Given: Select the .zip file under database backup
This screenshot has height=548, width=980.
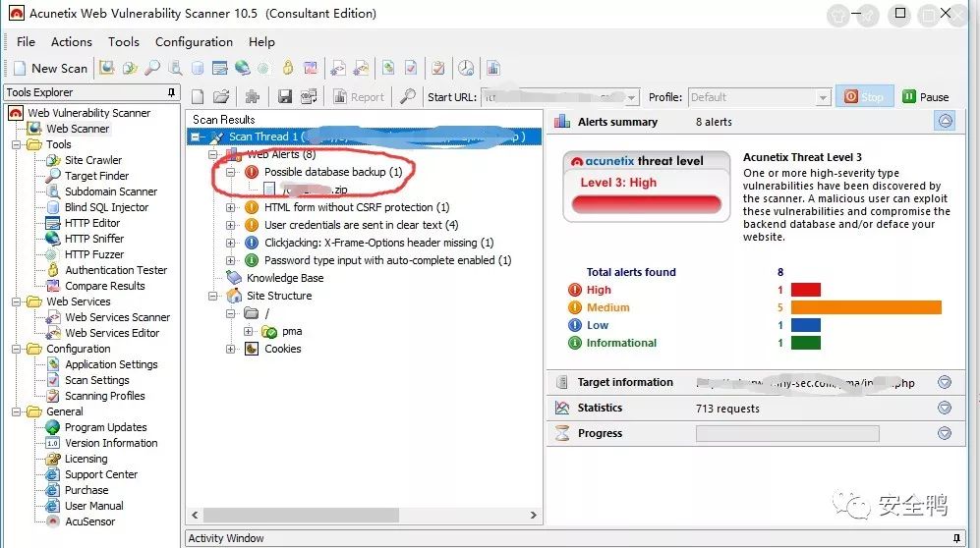Looking at the screenshot, I should coord(315,190).
